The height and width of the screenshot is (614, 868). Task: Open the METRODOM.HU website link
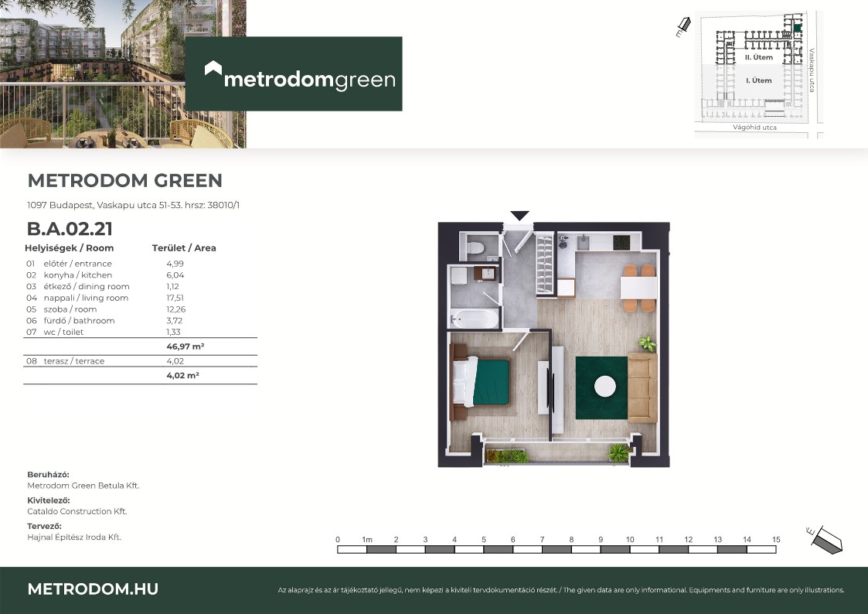[93, 589]
